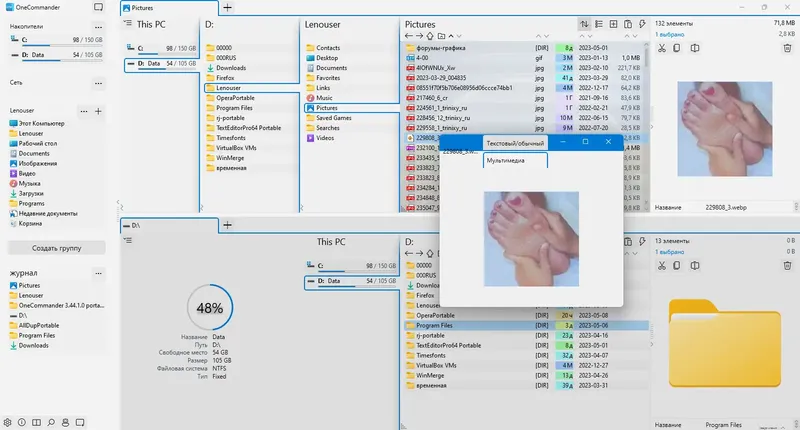Select drive C: in sidebar drives list
Screen dimensions: 800x430
(x=57, y=40)
